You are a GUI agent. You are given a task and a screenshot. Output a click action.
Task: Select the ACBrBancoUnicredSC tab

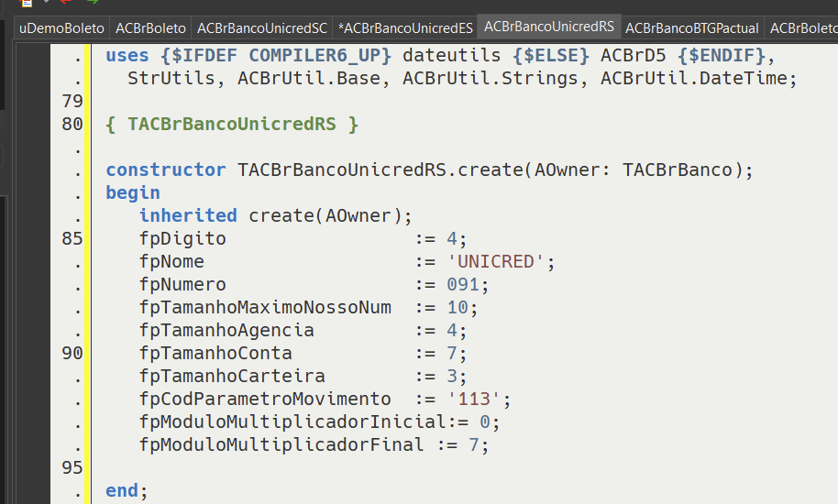(x=262, y=28)
